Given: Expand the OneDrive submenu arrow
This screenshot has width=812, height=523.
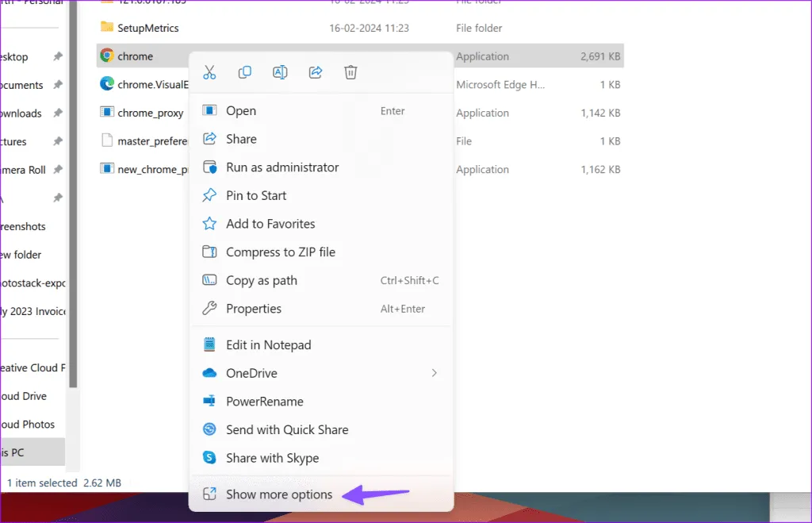Looking at the screenshot, I should pos(434,373).
